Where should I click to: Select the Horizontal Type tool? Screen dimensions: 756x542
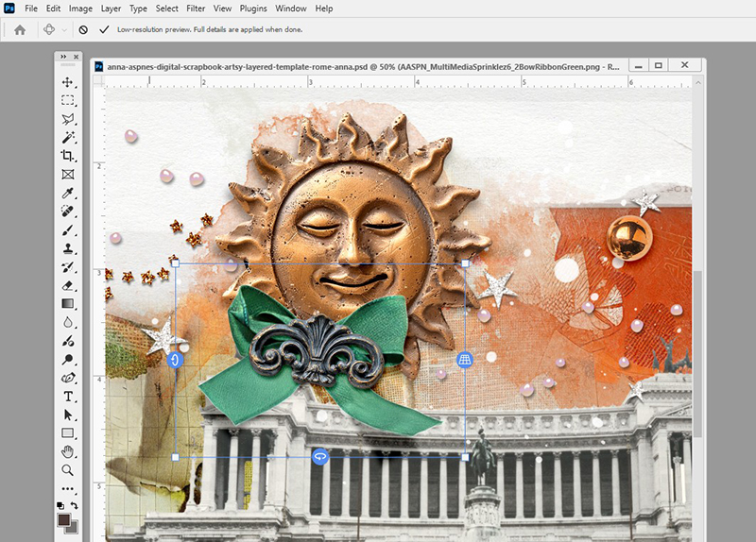[x=67, y=397]
